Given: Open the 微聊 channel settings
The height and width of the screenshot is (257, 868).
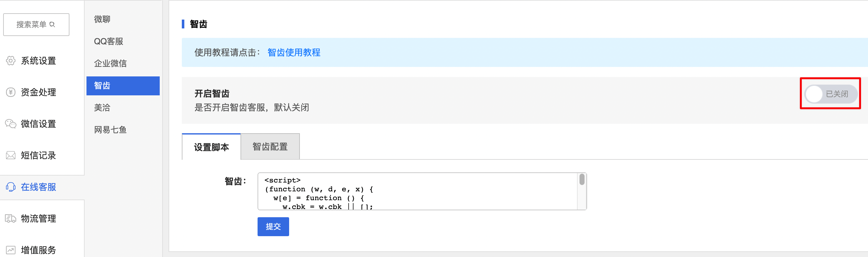Looking at the screenshot, I should 101,19.
